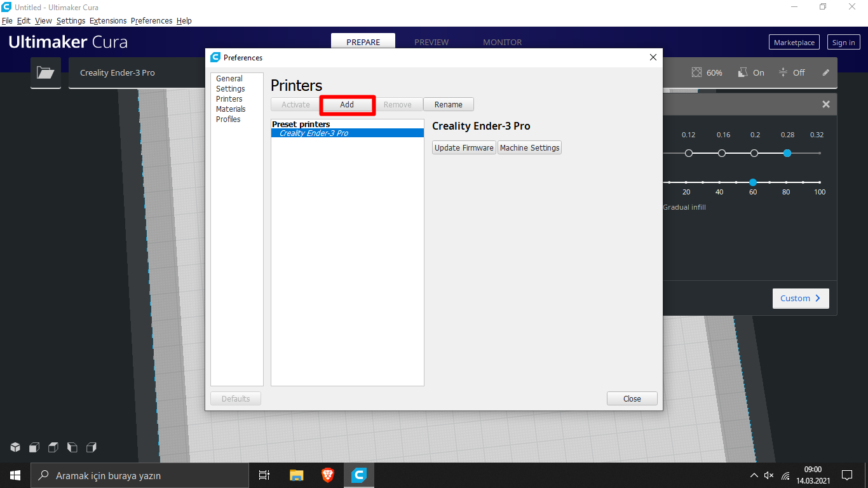The image size is (868, 488).
Task: Open Windows Start menu
Action: pos(15,475)
